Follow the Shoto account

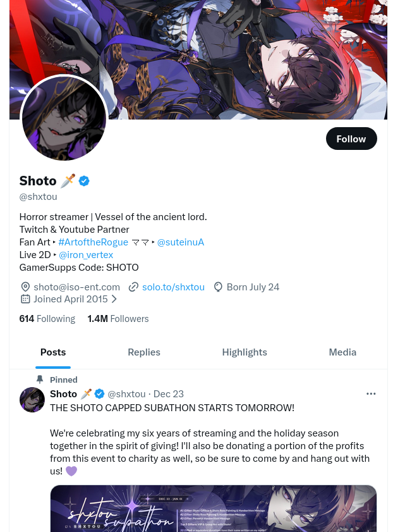pos(351,139)
